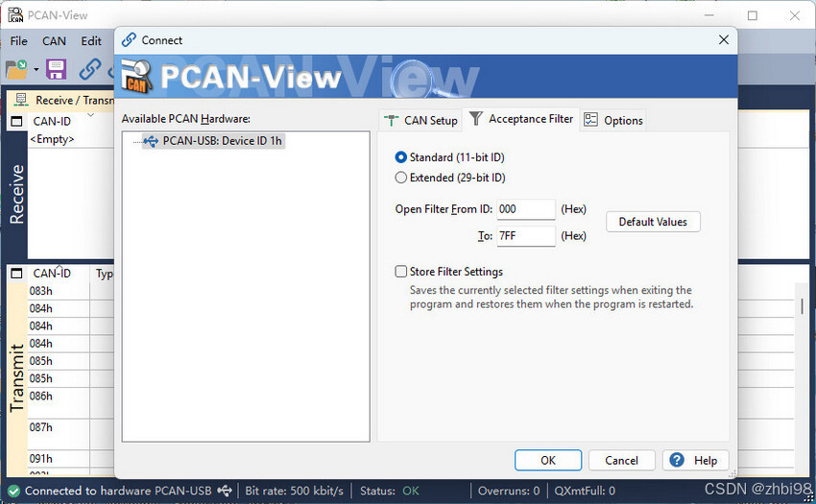The image size is (816, 504).
Task: Click the <Empty> receive list entry
Action: point(52,139)
